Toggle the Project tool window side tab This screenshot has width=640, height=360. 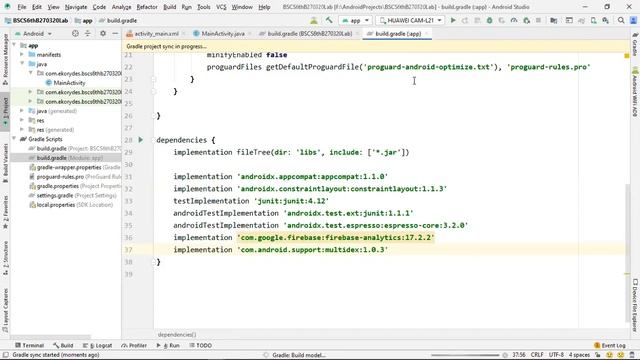tap(5, 111)
